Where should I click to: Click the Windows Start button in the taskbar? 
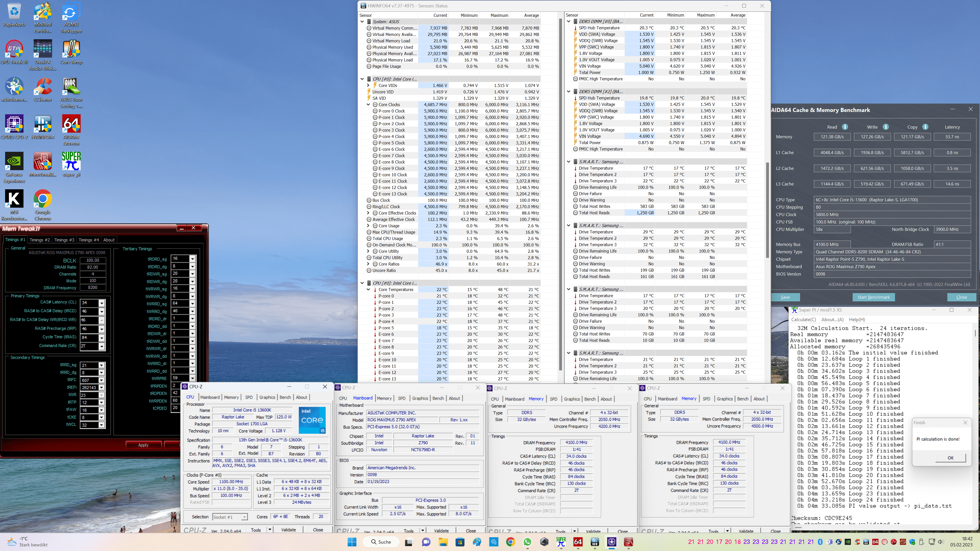point(352,542)
